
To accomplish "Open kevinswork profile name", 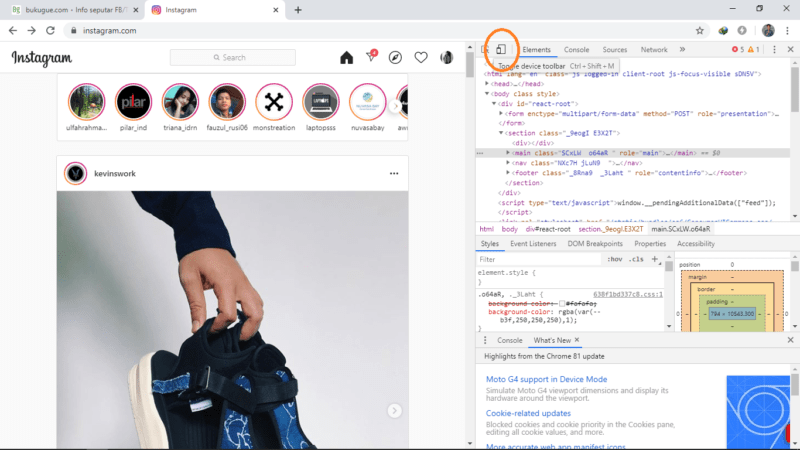I will pyautogui.click(x=115, y=173).
